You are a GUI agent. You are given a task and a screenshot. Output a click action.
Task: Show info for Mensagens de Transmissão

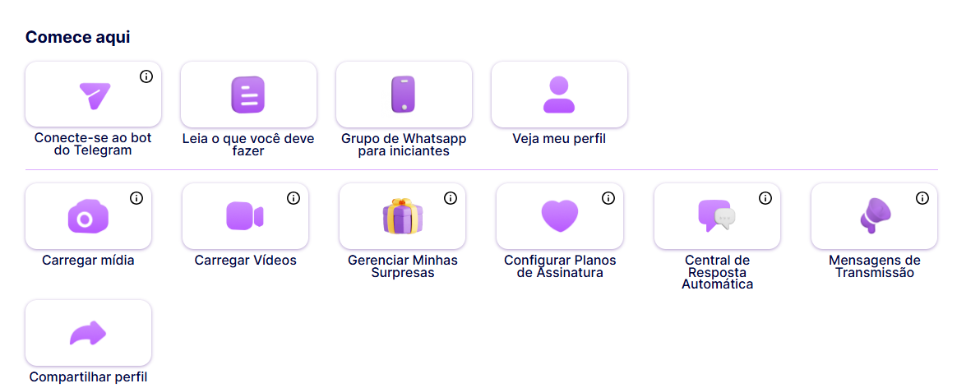click(x=922, y=198)
